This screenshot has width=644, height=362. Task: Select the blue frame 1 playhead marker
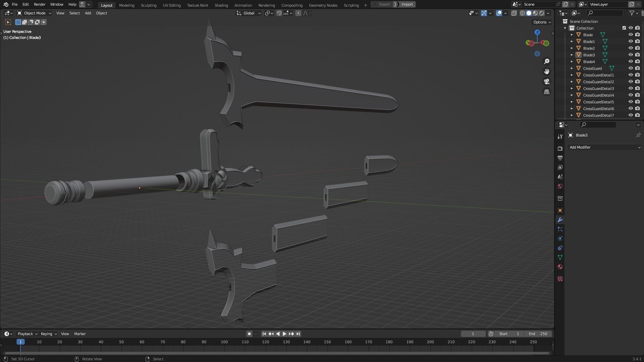[20, 342]
